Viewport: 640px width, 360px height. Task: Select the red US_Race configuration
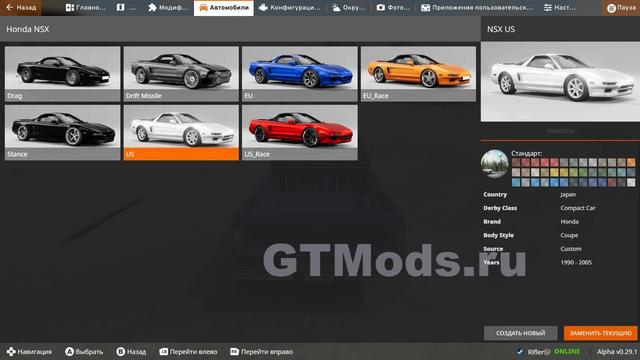coord(300,132)
